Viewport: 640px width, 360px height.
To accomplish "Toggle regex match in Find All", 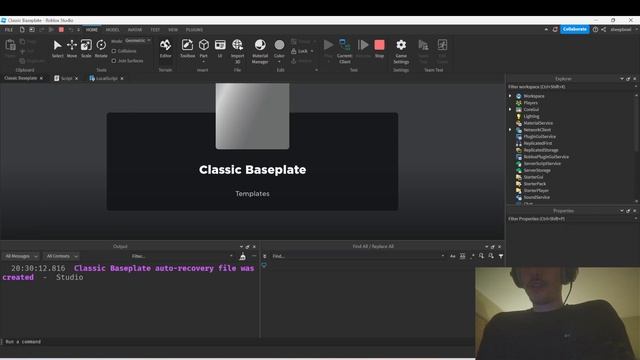I will [472, 256].
